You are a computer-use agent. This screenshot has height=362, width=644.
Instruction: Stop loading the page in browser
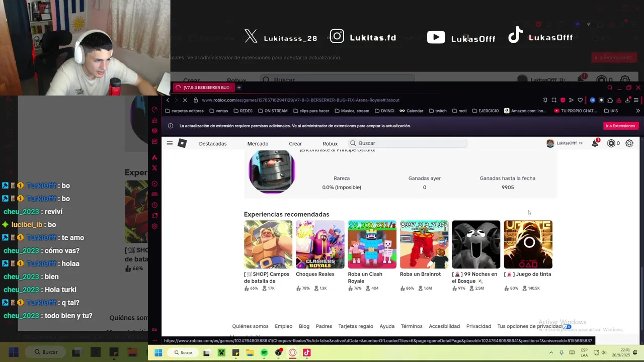click(x=185, y=100)
